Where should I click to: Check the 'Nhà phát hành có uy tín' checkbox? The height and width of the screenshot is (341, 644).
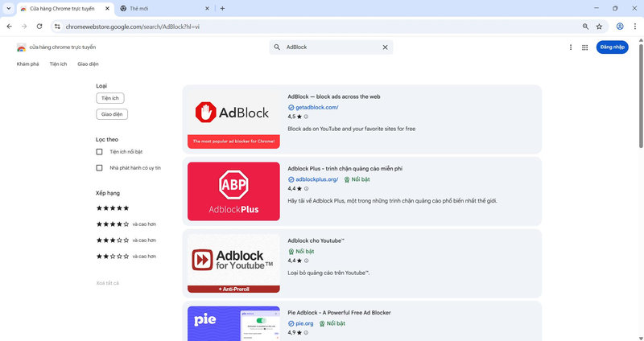pyautogui.click(x=99, y=168)
